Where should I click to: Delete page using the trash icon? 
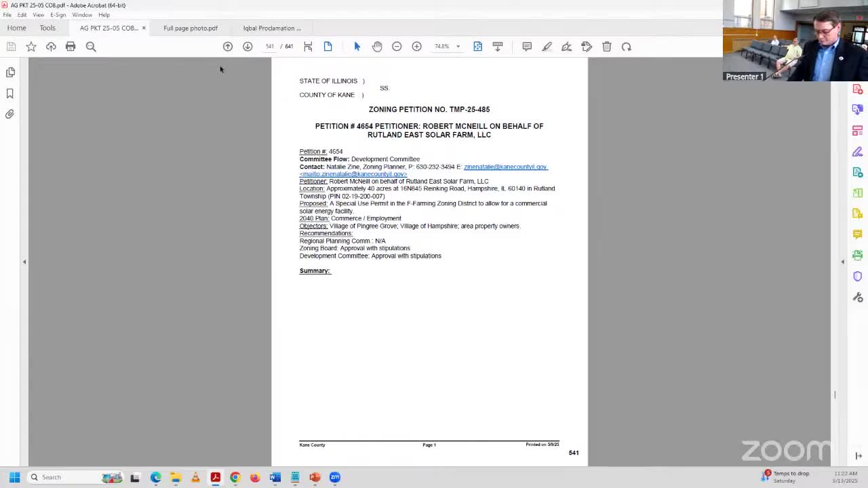(x=607, y=46)
